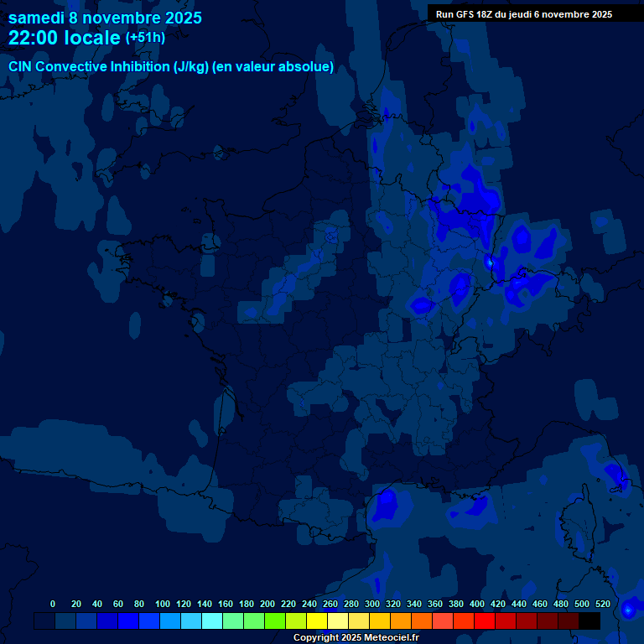Select the bright green swatch below label 200
The image size is (644, 644).
[x=274, y=621]
